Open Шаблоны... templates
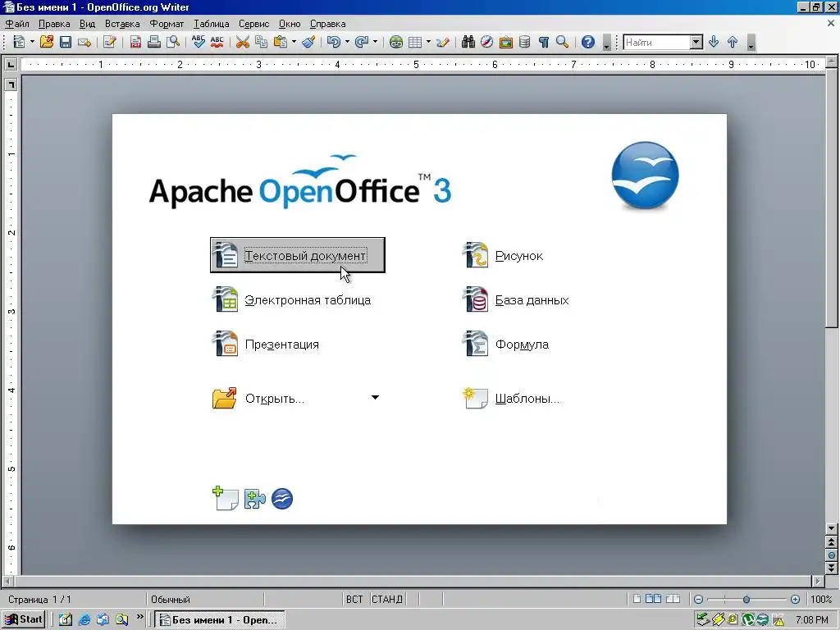The width and height of the screenshot is (840, 630). [512, 398]
